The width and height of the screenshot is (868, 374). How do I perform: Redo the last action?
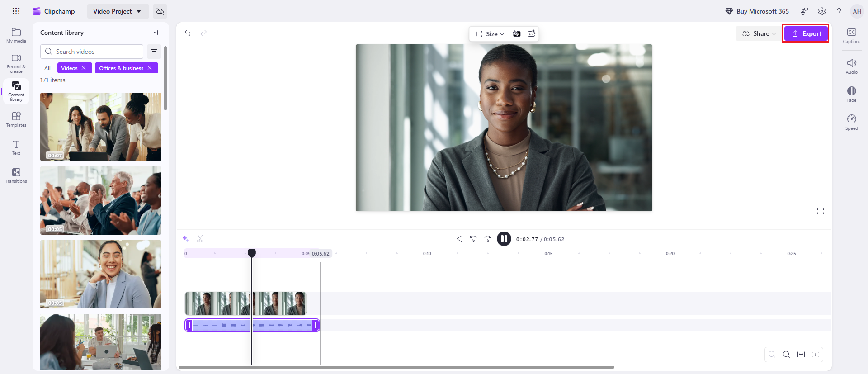tap(204, 33)
